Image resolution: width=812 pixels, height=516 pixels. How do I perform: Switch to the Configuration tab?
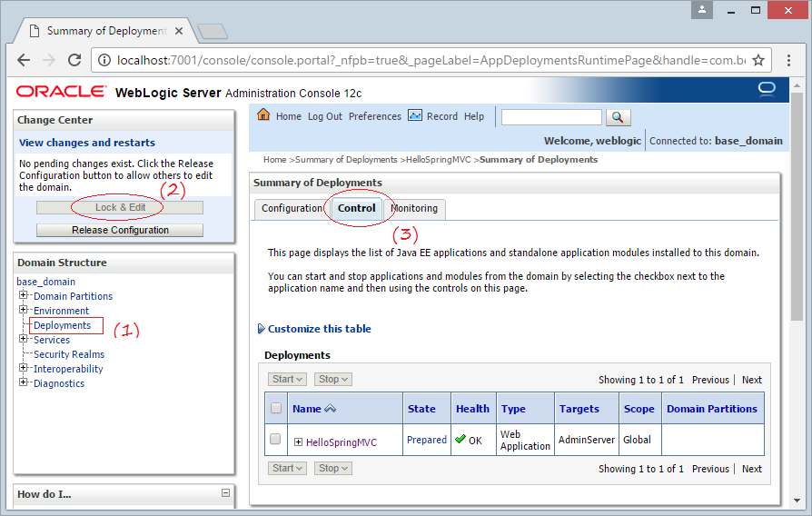(x=292, y=208)
